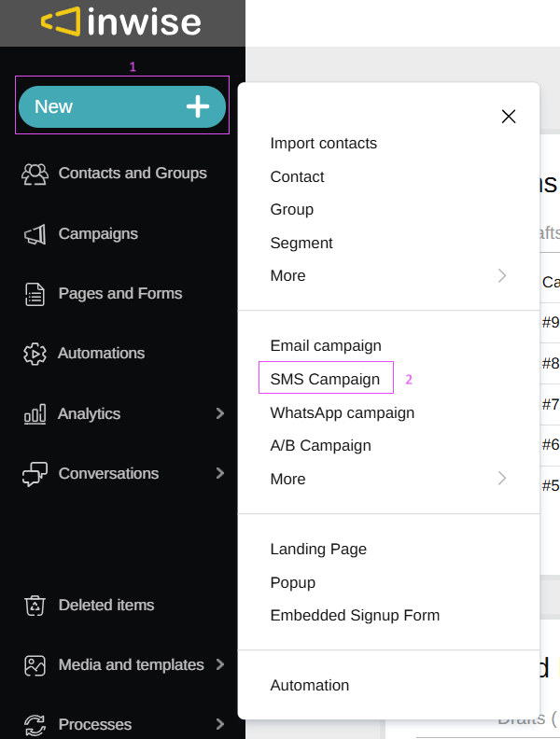Viewport: 560px width, 739px height.
Task: Choose WhatsApp campaign
Action: tap(343, 412)
